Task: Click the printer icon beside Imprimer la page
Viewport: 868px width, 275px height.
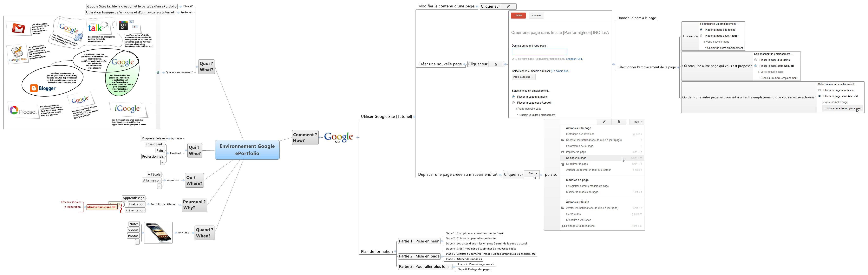Action: (x=563, y=152)
